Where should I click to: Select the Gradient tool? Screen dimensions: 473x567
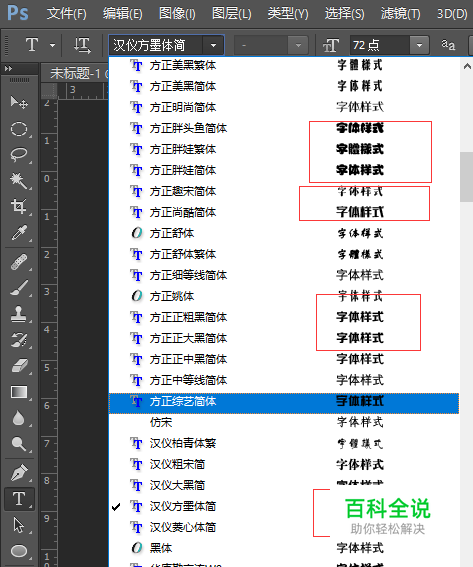[19, 392]
